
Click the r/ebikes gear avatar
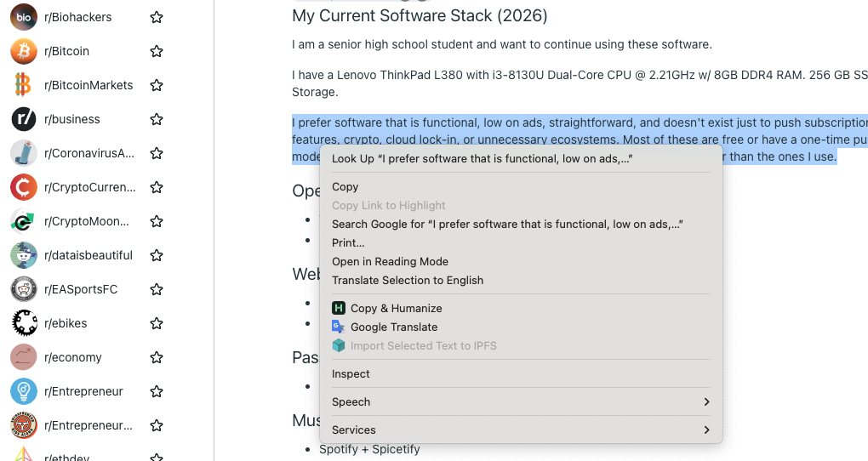pyautogui.click(x=24, y=323)
